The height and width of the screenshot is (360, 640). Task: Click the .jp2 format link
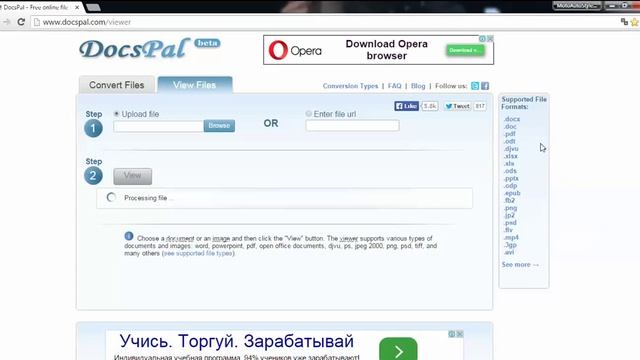[x=509, y=216]
